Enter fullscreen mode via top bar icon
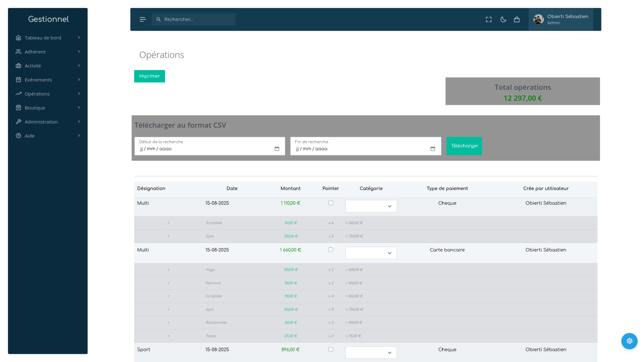644x362 pixels. pos(489,19)
